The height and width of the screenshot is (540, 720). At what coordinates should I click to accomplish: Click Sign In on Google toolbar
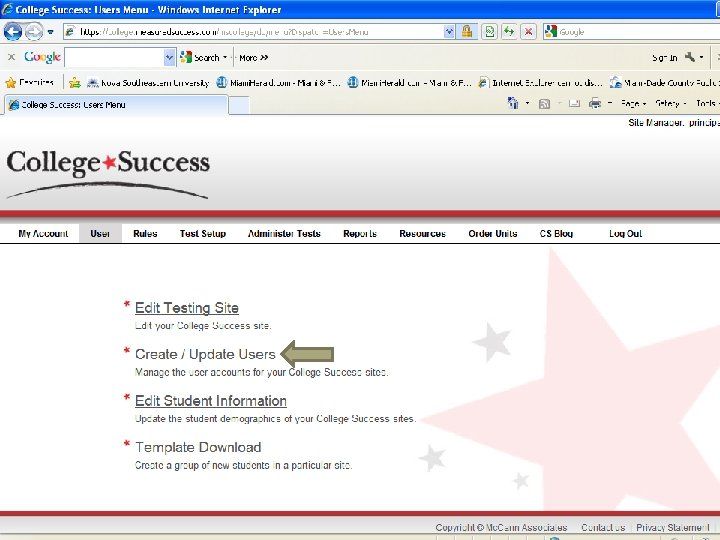point(664,57)
